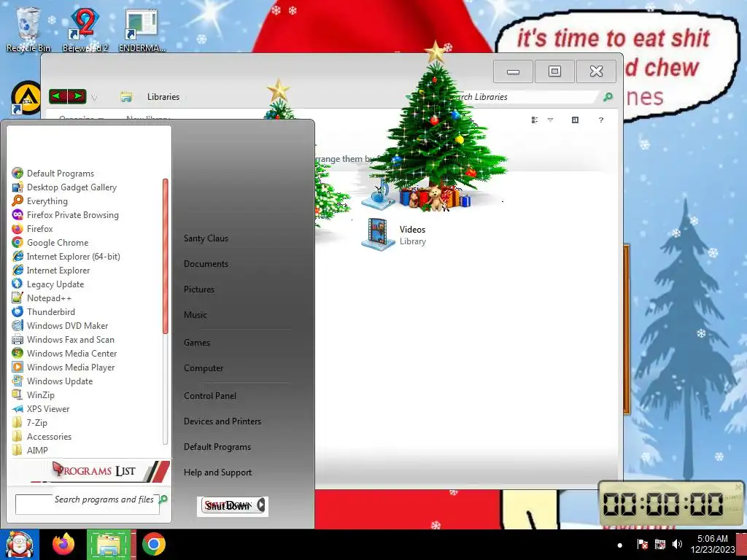Open the view options dropdown arrow
The height and width of the screenshot is (560, 747).
[x=550, y=120]
